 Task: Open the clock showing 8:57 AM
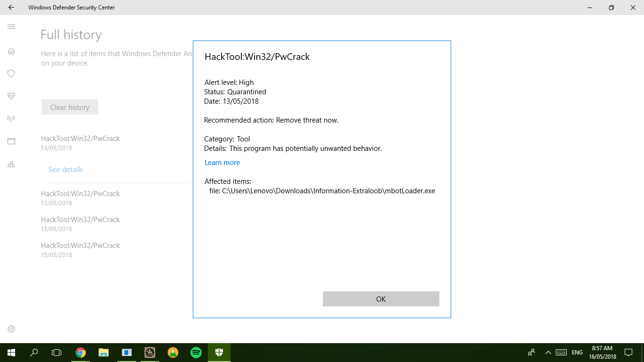click(603, 353)
